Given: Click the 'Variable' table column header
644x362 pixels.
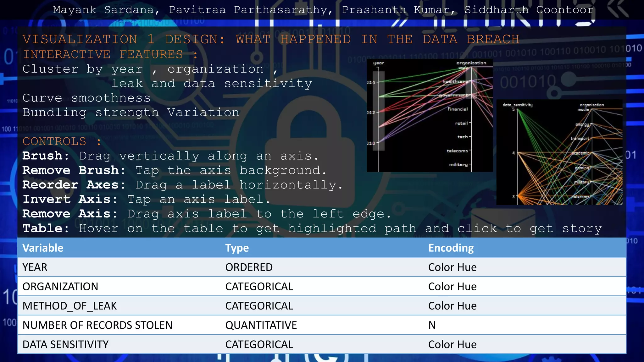Looking at the screenshot, I should click(x=43, y=248).
